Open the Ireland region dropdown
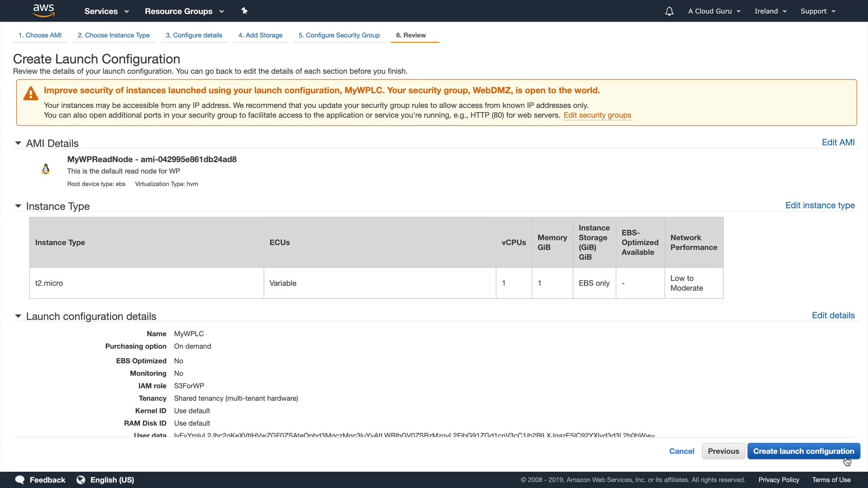This screenshot has width=868, height=488. 770,11
